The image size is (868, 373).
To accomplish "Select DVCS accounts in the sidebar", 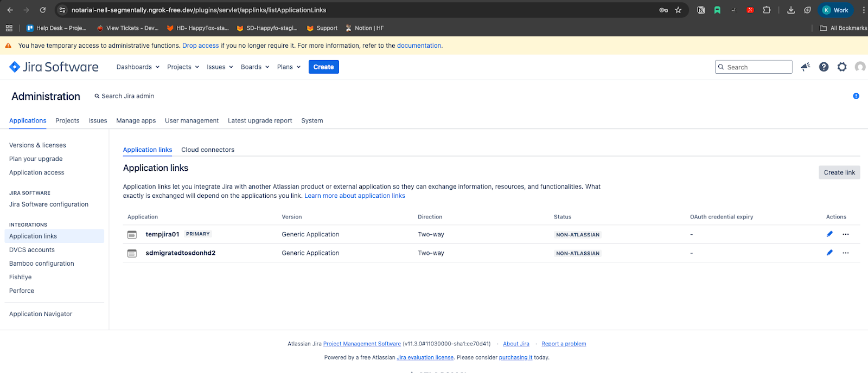I will point(32,250).
